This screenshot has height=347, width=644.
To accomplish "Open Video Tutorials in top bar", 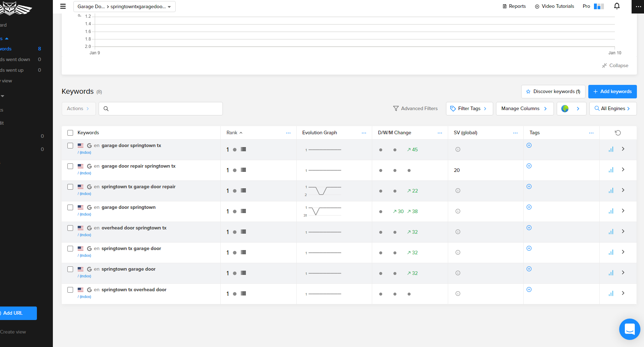I will pos(554,6).
